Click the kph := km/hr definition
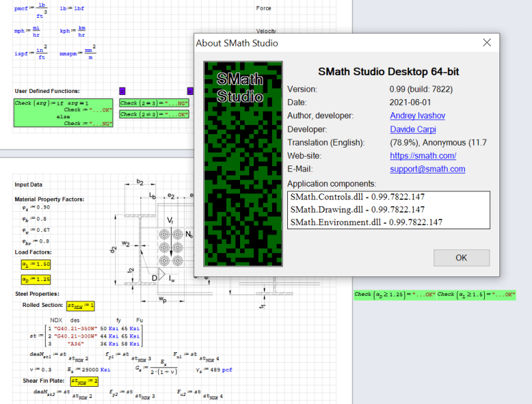Viewport: 532px width, 404px height. tap(72, 31)
